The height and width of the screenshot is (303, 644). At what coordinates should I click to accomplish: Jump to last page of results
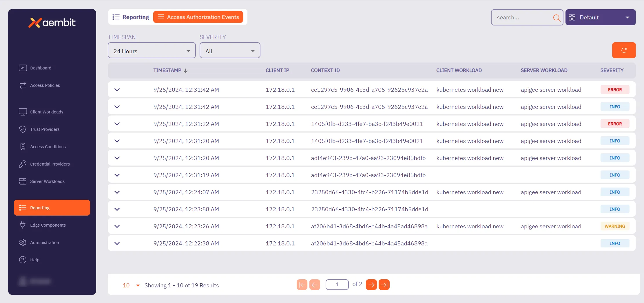[x=384, y=285]
